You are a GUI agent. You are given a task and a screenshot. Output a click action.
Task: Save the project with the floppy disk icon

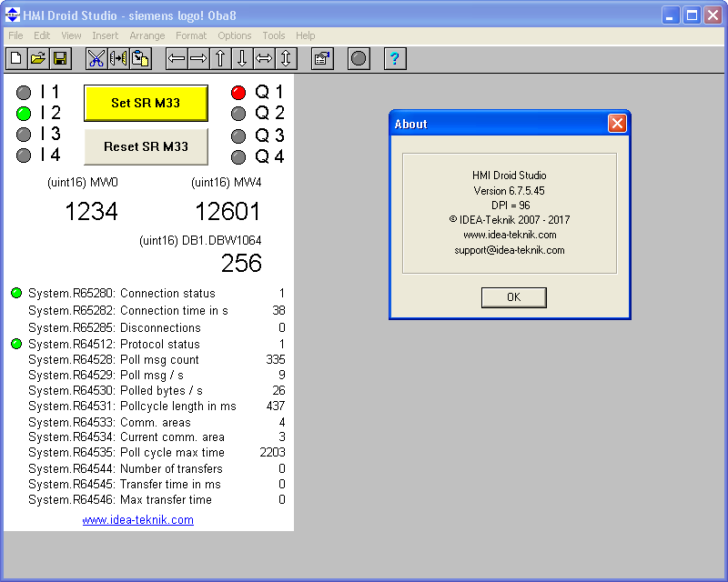60,58
